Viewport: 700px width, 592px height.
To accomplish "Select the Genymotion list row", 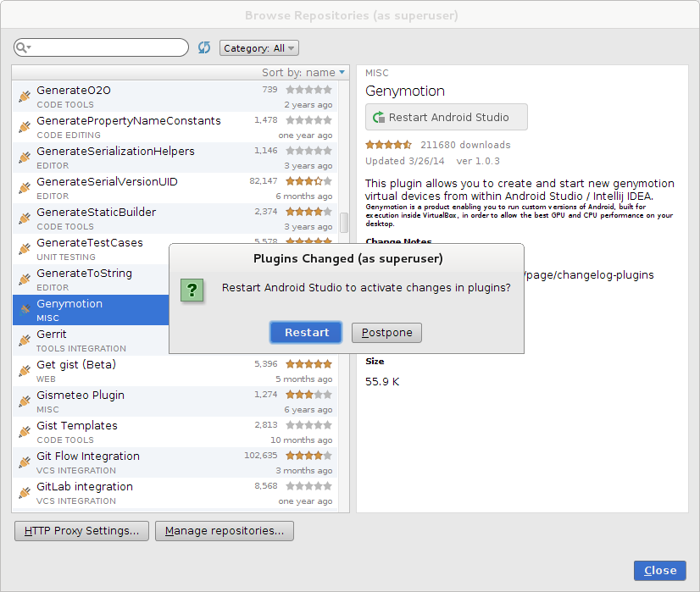I will pos(91,310).
